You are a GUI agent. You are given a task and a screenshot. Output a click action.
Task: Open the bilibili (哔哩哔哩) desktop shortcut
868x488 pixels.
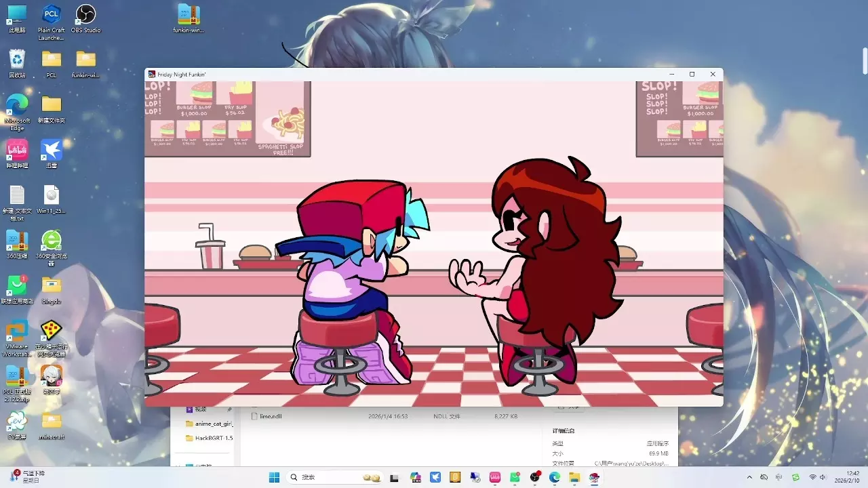[17, 154]
